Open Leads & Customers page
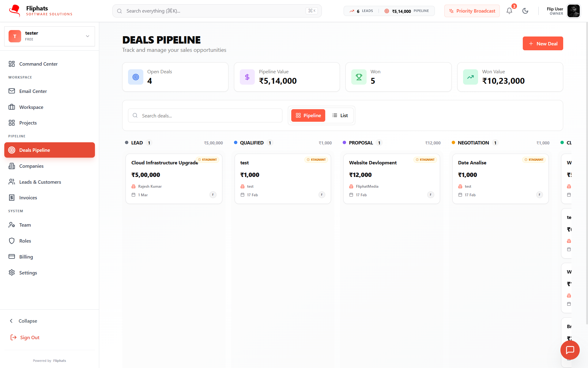Screen dimensions: 588x368 40,182
